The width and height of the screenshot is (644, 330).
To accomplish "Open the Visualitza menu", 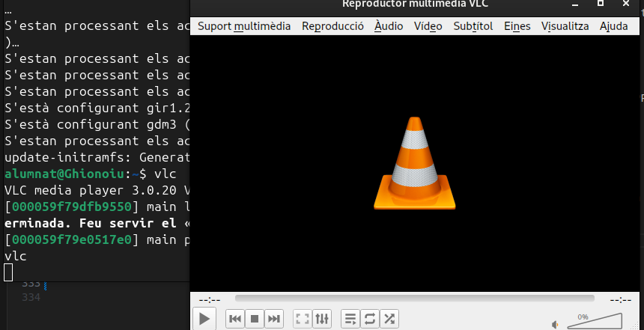I will 565,26.
